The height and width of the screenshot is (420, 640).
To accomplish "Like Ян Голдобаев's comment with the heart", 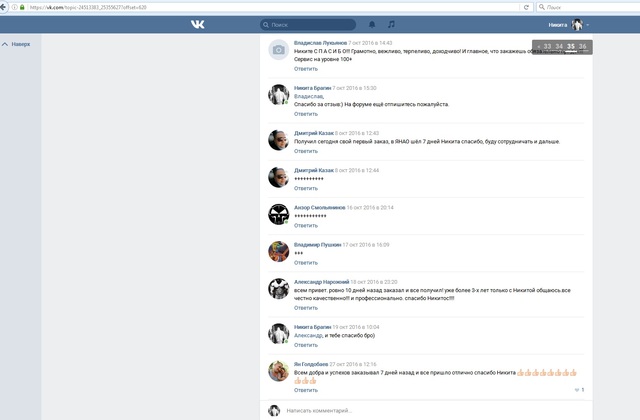I will click(x=577, y=390).
